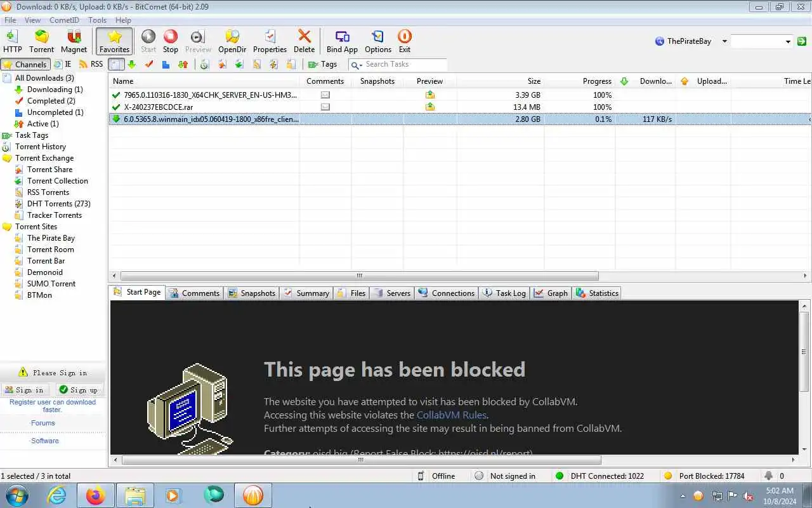Click the Sign in button
This screenshot has width=812, height=508.
[25, 390]
